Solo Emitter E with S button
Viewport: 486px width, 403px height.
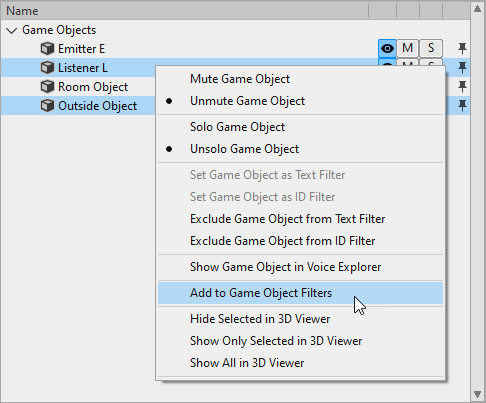pos(431,49)
